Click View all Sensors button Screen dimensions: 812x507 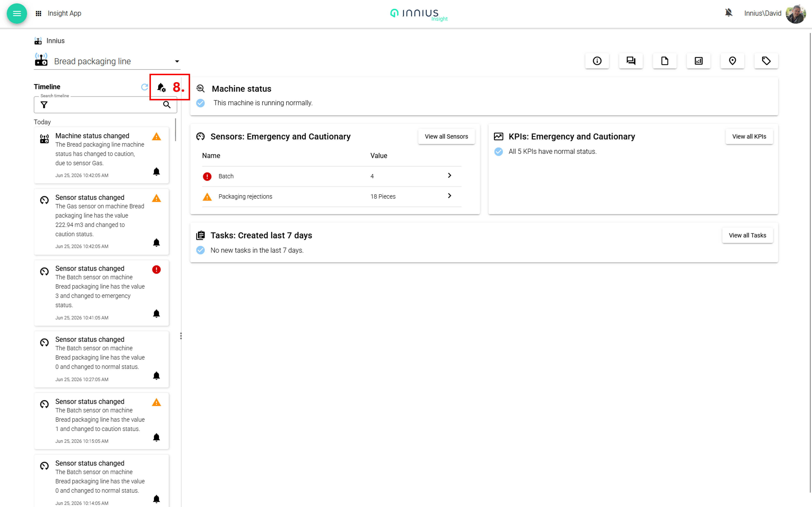click(446, 136)
